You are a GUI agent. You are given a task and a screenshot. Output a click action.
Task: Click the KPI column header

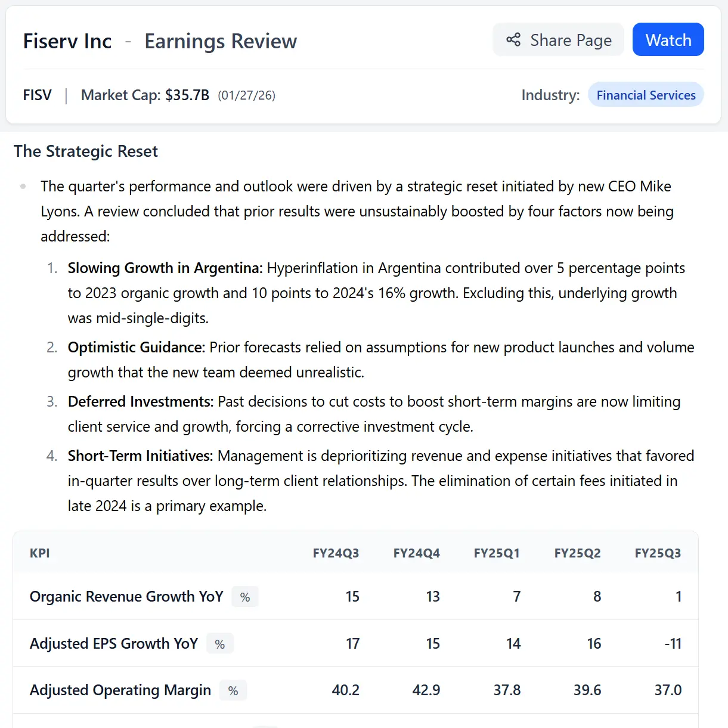pos(39,553)
